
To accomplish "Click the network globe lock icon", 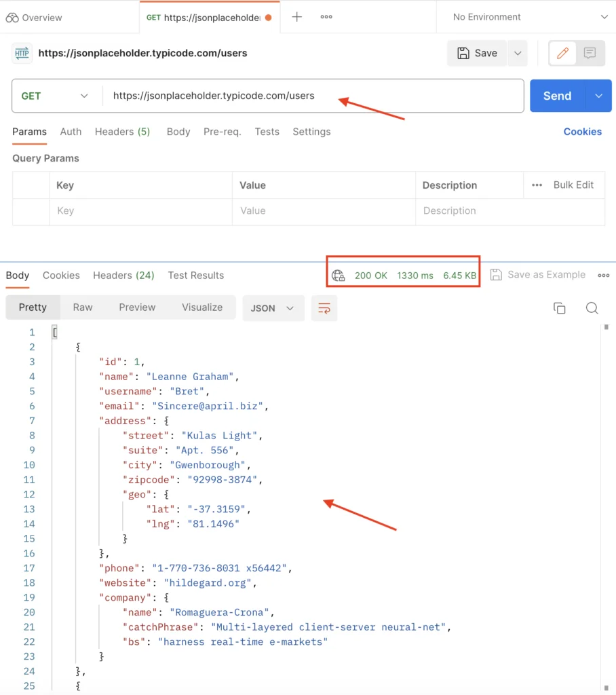I will [338, 276].
